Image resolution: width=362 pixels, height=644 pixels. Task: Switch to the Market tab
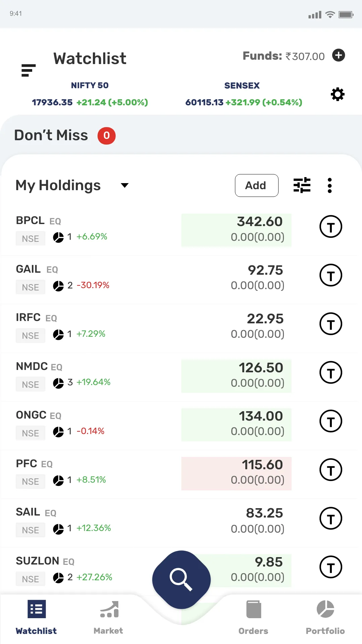tap(108, 617)
